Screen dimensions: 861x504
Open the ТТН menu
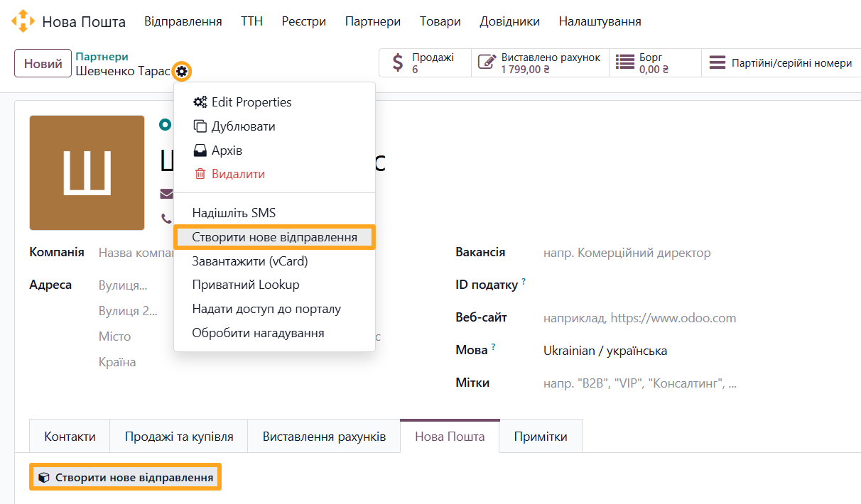(251, 21)
